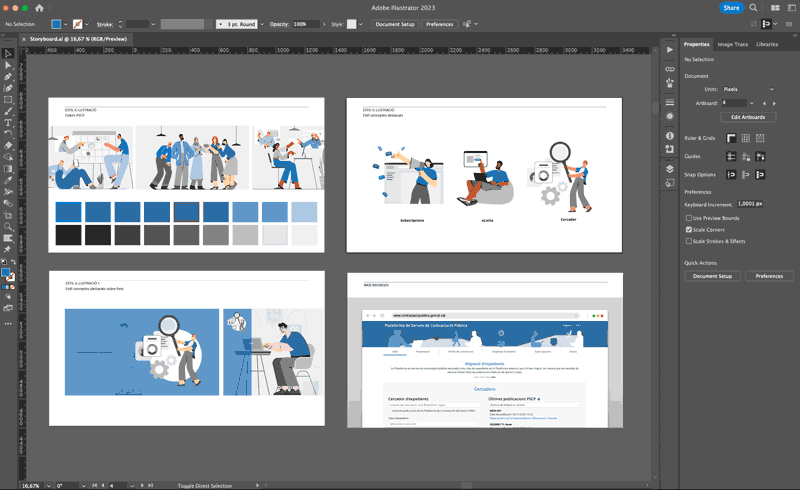Select the Paintbrush tool
The width and height of the screenshot is (800, 490).
8,111
